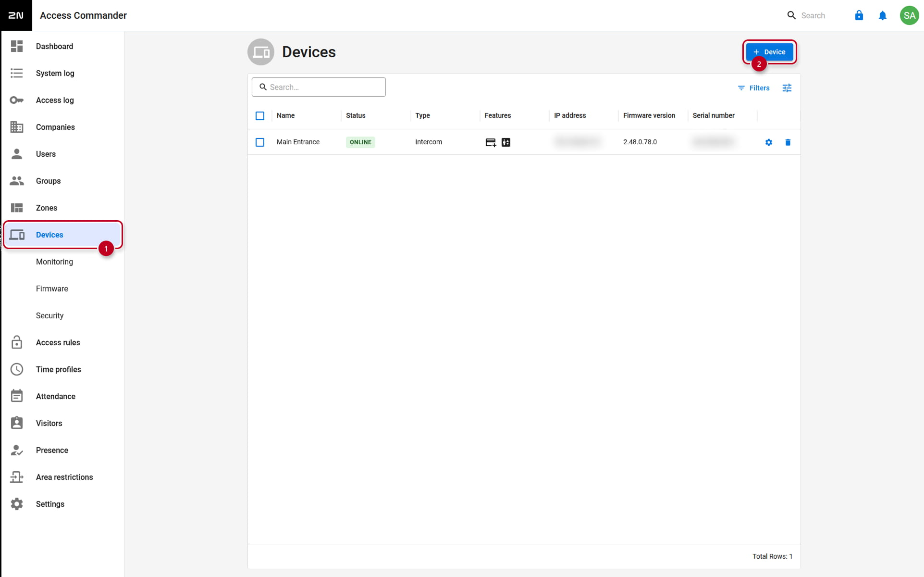Click the Area restrictions icon
This screenshot has width=924, height=577.
point(17,477)
